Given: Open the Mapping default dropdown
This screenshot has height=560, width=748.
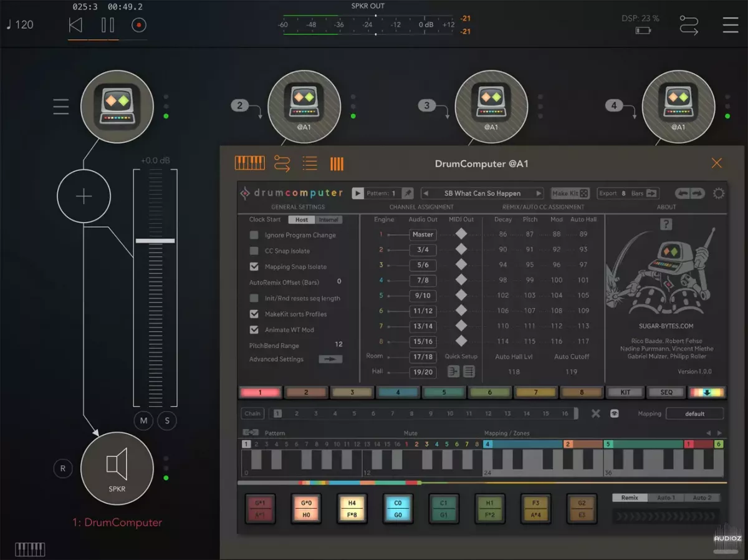Looking at the screenshot, I should (x=695, y=413).
